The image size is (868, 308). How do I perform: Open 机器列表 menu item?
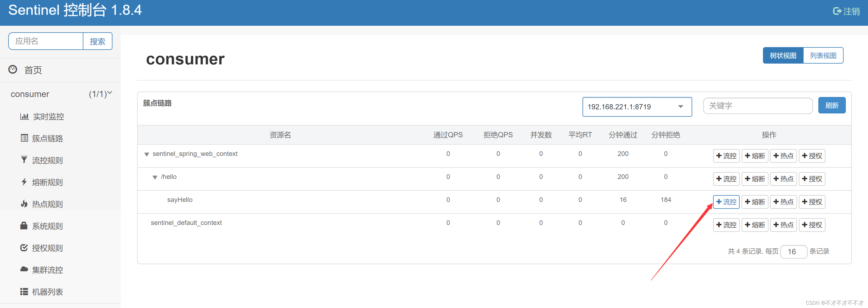point(47,292)
